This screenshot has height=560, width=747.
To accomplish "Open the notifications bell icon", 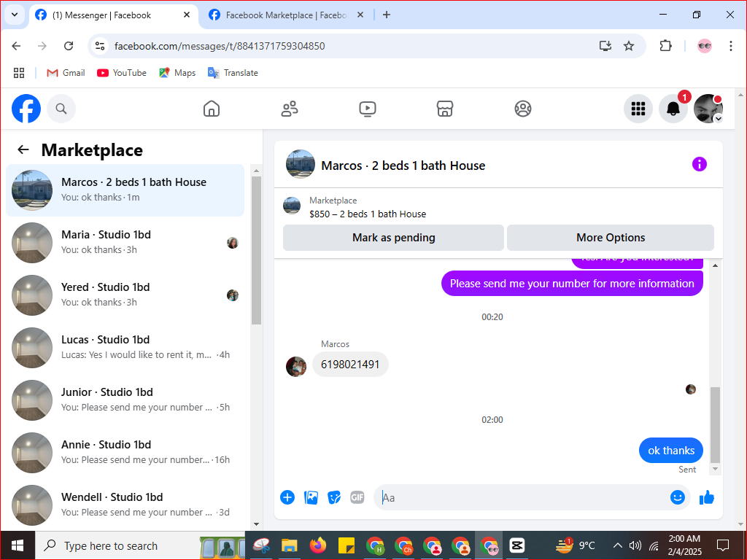I will pos(673,109).
